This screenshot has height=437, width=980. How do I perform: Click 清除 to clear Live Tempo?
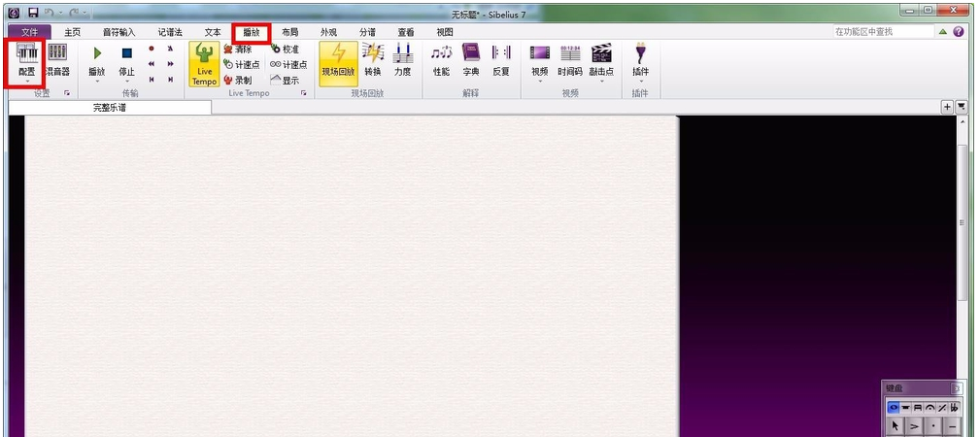pyautogui.click(x=238, y=49)
